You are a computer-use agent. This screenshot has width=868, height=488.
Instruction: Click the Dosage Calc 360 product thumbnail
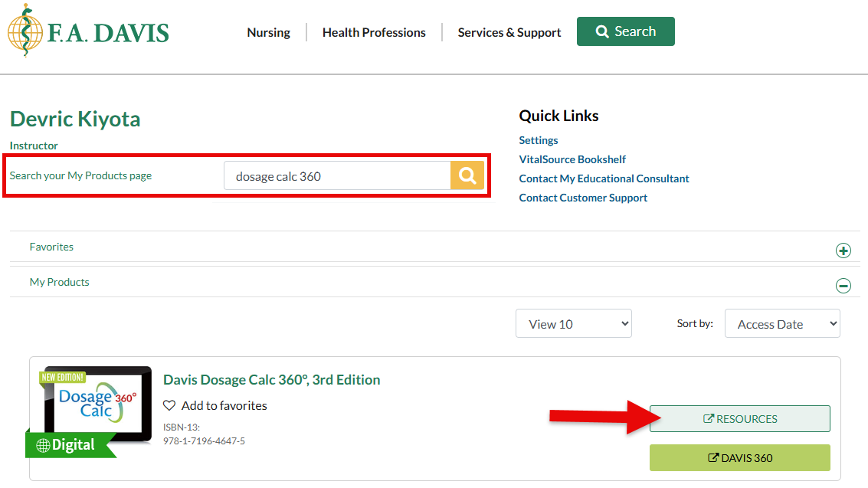90,406
